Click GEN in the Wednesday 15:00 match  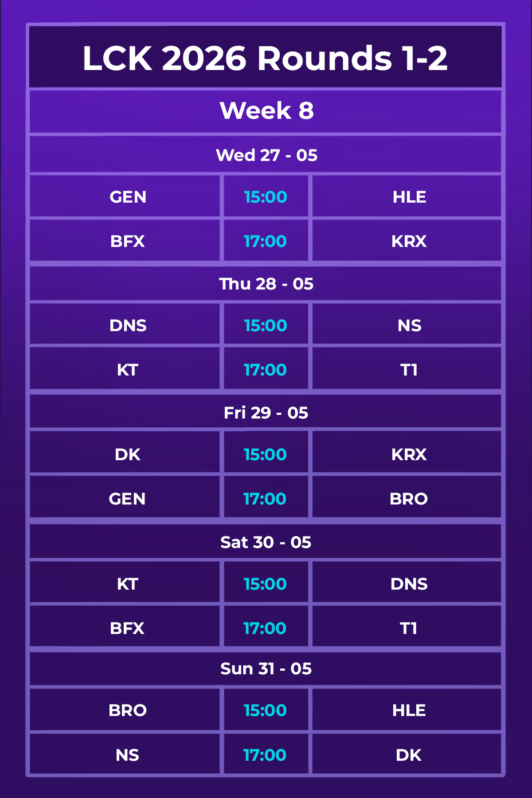(x=128, y=197)
